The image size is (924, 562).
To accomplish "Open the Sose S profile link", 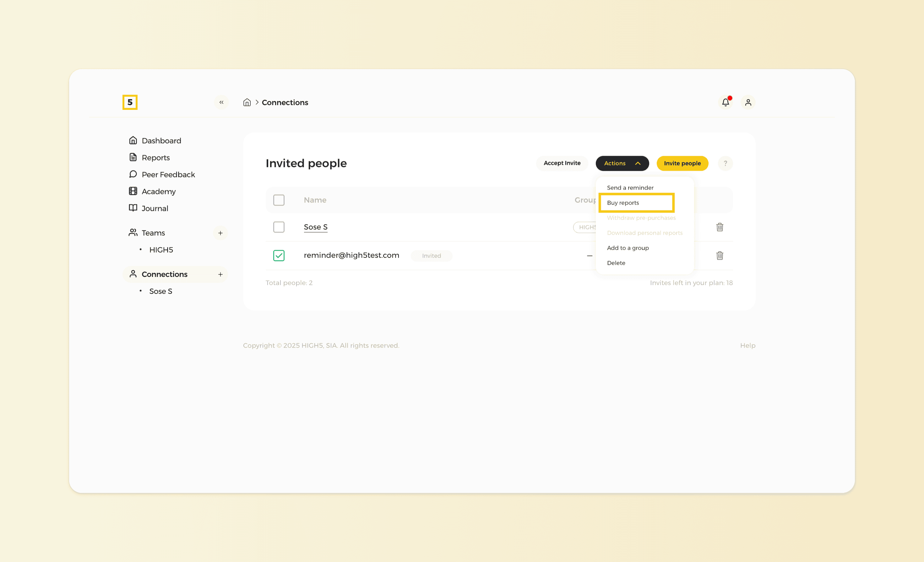I will (315, 227).
